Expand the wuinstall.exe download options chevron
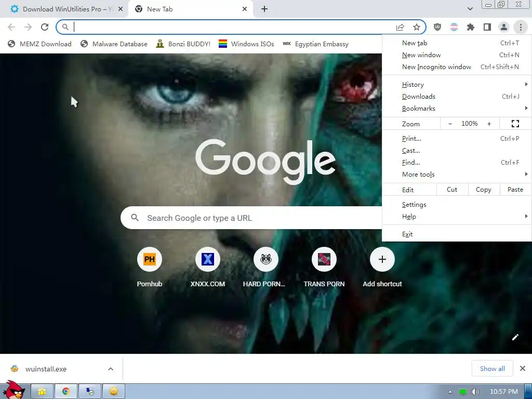The image size is (532, 399). click(111, 369)
